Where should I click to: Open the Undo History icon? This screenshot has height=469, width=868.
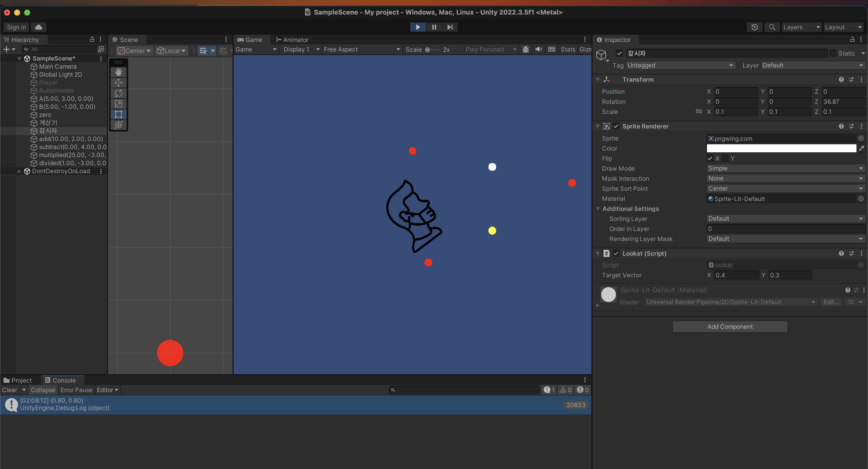pos(754,27)
